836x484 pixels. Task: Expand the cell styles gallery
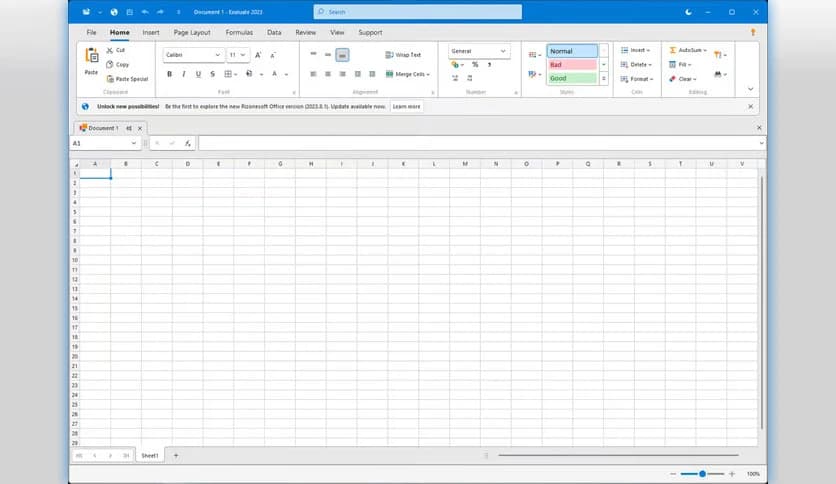tap(604, 78)
